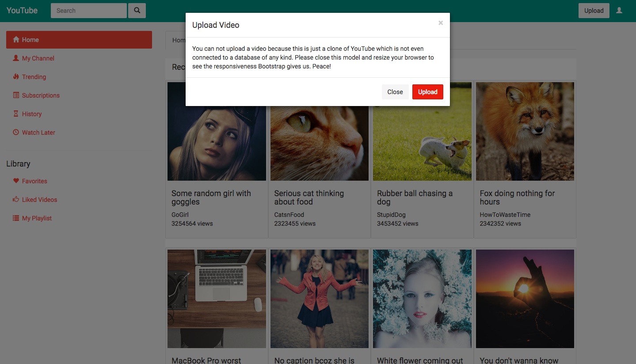Screen dimensions: 636x364
Task: Dismiss the Upload Video dialog with X
Action: pos(441,23)
